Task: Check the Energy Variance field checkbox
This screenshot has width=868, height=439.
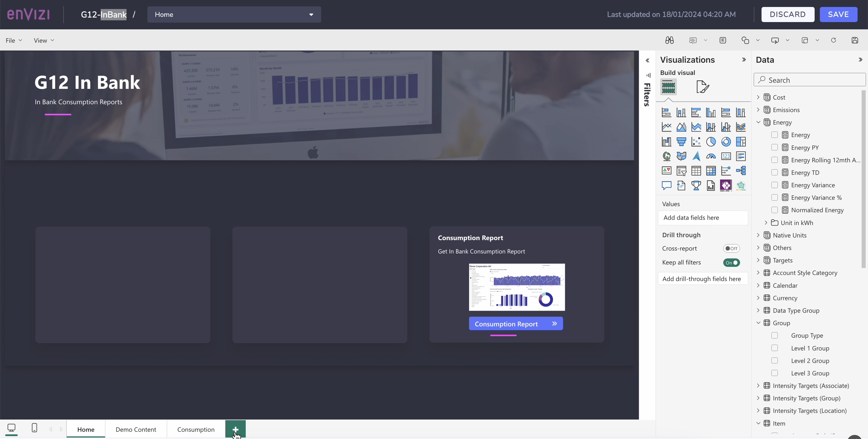Action: pos(775,185)
